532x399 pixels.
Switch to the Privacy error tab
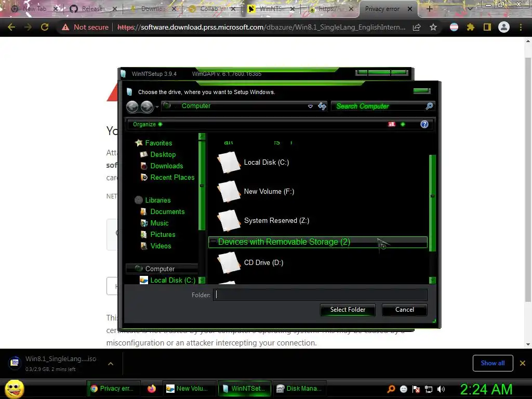pos(382,9)
